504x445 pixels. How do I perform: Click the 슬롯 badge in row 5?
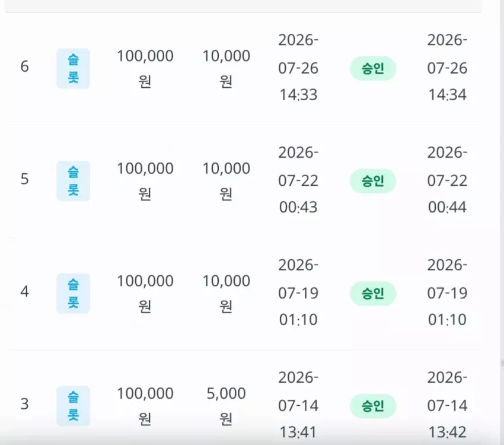(74, 181)
